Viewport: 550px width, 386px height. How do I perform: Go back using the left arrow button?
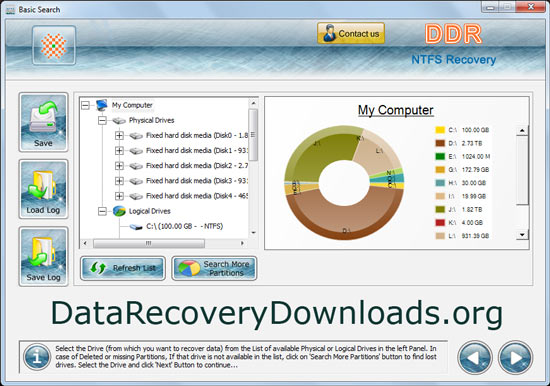coord(475,358)
